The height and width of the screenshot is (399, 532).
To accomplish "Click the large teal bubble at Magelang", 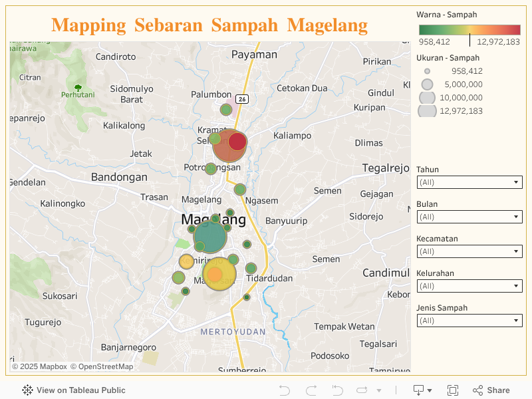I will 210,237.
